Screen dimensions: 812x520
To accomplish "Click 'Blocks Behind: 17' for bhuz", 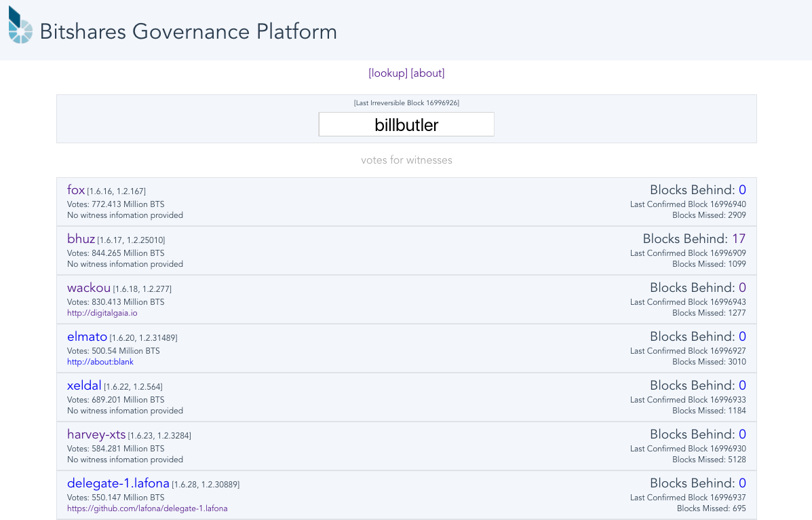I will [x=695, y=238].
